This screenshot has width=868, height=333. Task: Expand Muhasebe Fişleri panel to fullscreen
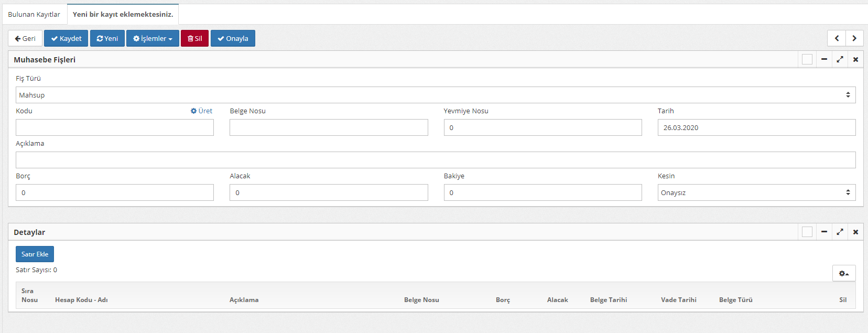pos(840,59)
